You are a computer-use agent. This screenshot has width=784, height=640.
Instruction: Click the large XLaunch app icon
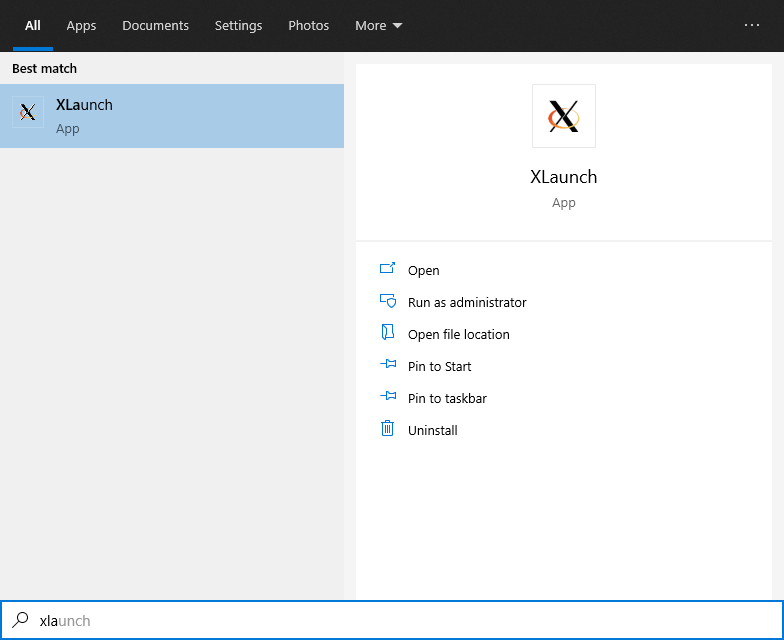[x=564, y=116]
